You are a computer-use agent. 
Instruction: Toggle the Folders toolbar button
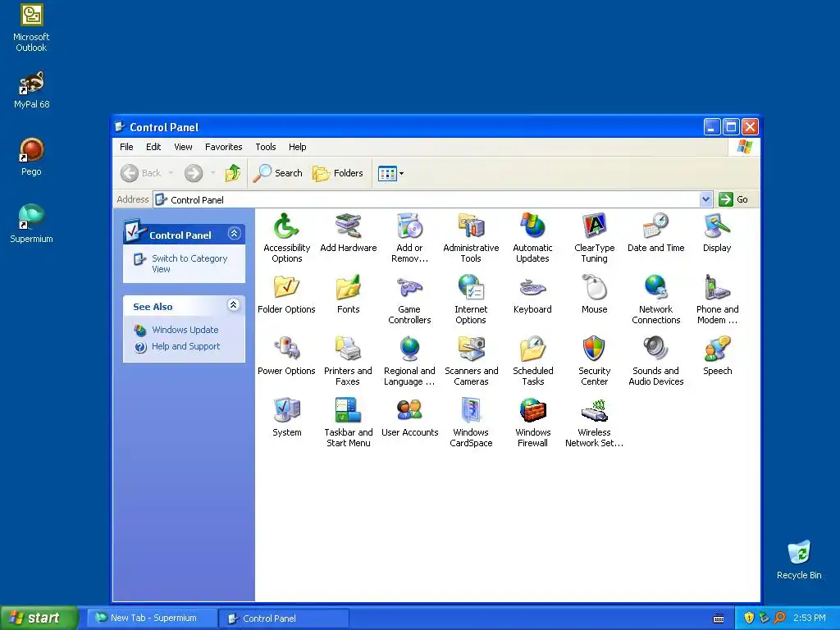pyautogui.click(x=337, y=173)
